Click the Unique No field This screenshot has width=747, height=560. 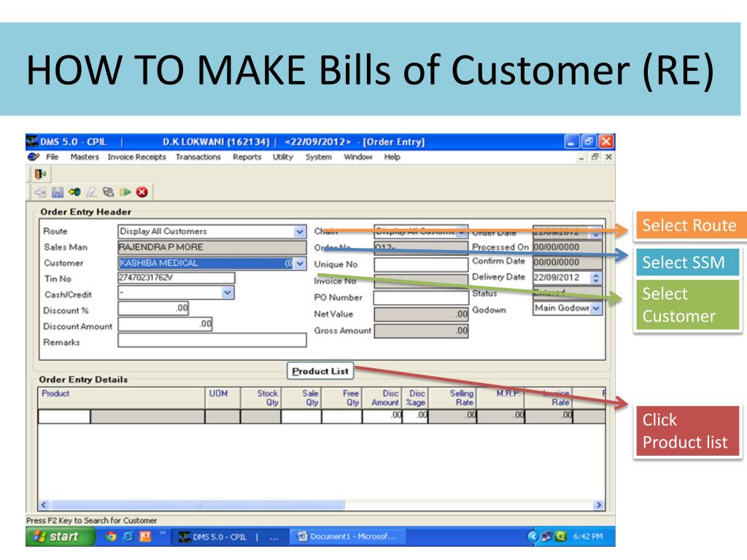click(421, 264)
